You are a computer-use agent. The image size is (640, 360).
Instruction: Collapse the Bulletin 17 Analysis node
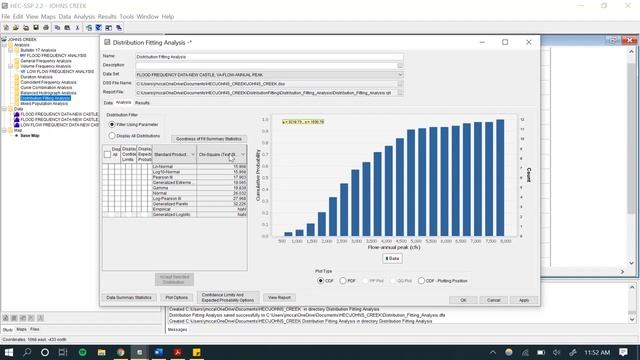point(11,50)
